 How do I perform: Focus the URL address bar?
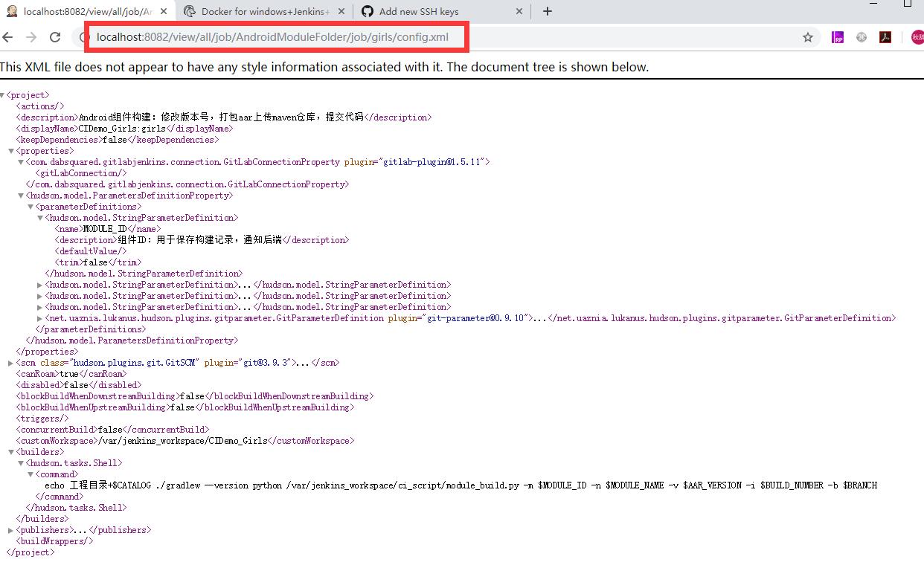446,37
